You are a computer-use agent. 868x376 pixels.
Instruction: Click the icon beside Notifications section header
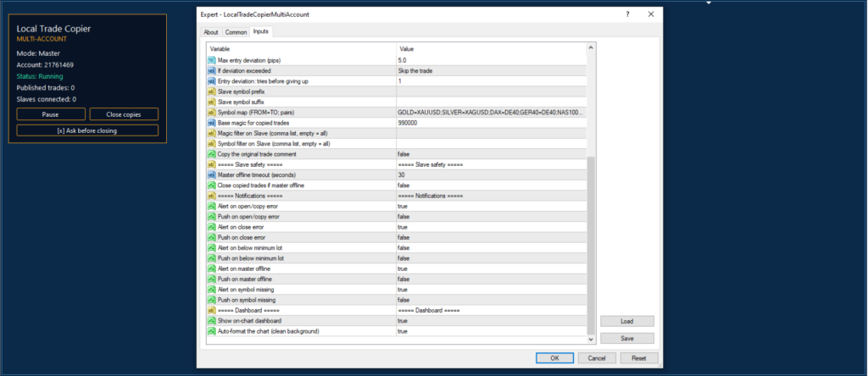click(211, 196)
